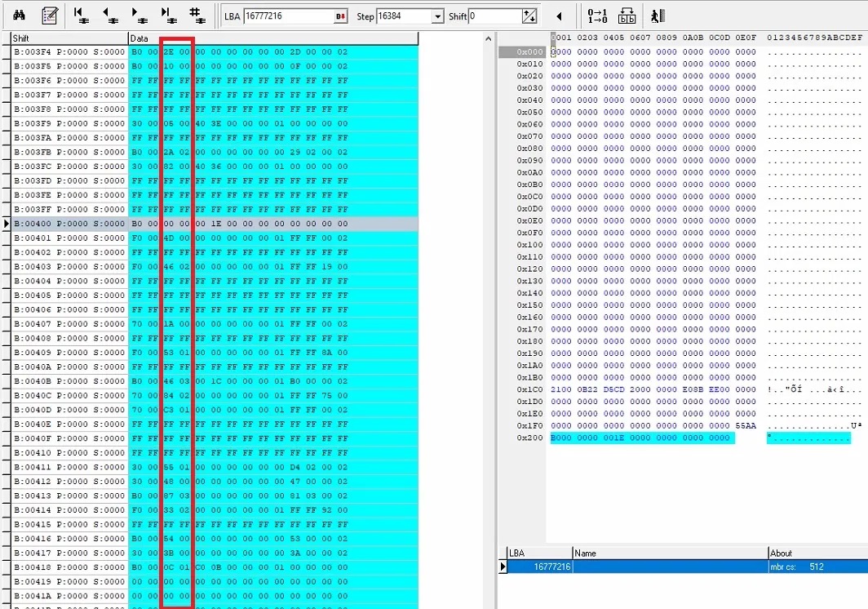Click the left triangle arrow button
The width and height of the screenshot is (868, 609).
point(560,16)
